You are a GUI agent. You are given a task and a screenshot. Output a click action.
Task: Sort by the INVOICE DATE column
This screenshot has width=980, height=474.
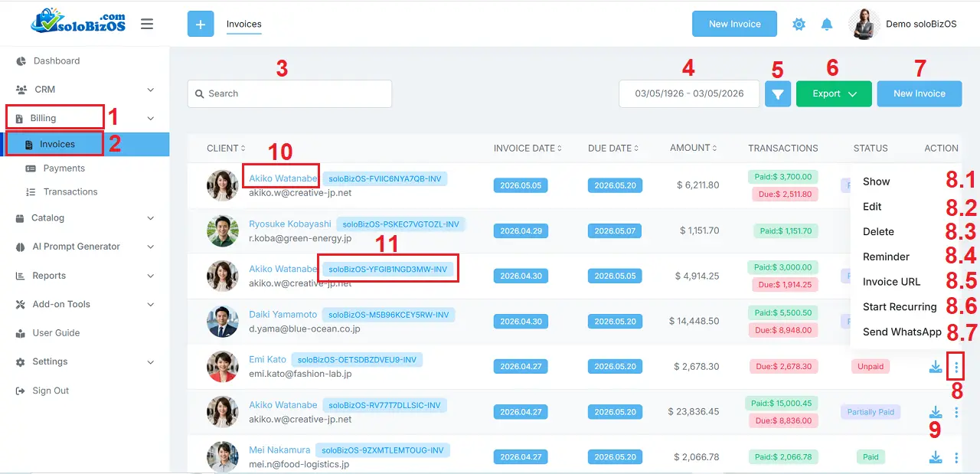click(x=528, y=149)
